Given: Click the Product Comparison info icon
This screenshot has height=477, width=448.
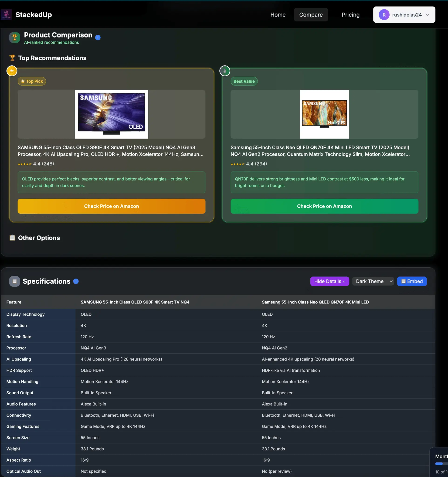Looking at the screenshot, I should [x=98, y=38].
